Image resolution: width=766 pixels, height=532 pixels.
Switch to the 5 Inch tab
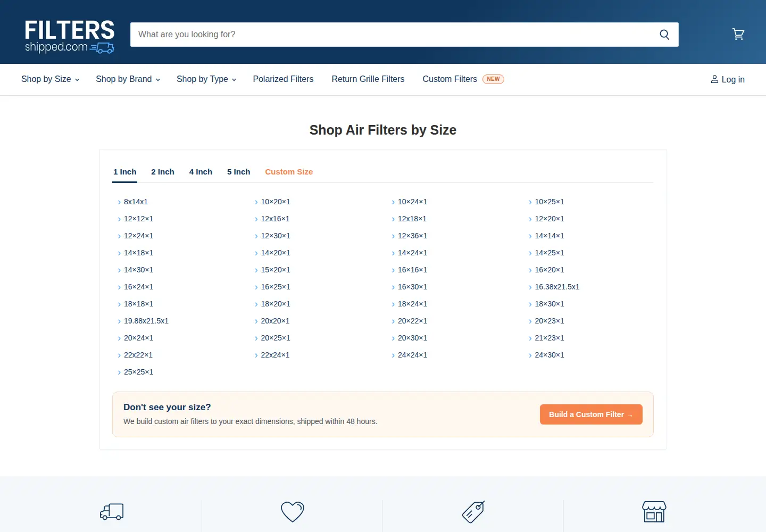238,172
